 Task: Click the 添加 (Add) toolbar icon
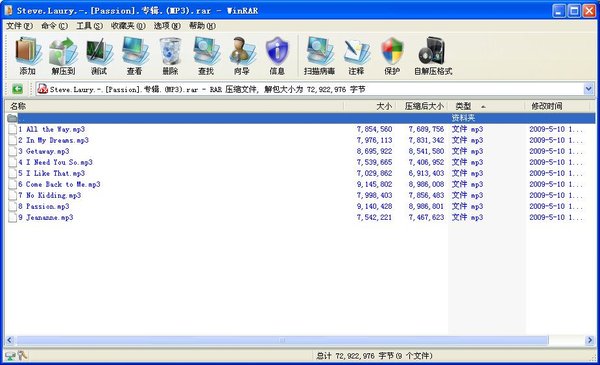[x=28, y=51]
